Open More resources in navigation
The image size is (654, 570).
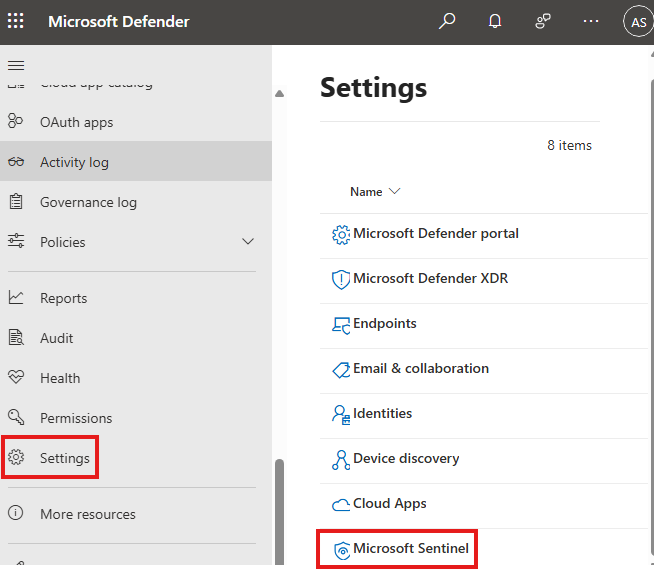(x=88, y=514)
